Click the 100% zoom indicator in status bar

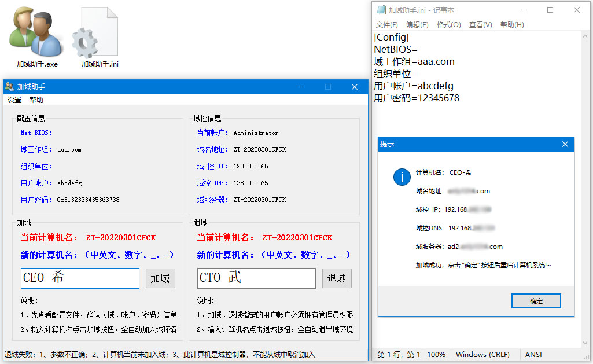coord(436,354)
